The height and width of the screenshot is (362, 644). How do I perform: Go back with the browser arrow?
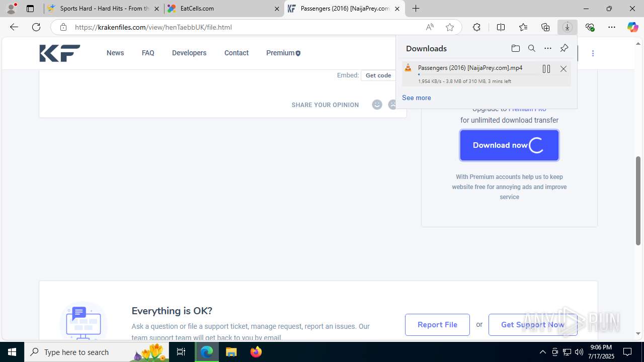[x=14, y=27]
